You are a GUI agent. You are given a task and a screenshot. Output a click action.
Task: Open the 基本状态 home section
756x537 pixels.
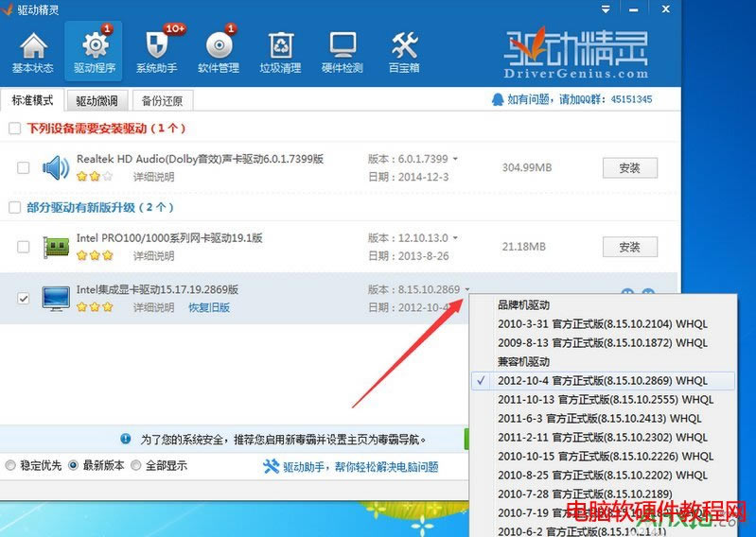point(33,52)
